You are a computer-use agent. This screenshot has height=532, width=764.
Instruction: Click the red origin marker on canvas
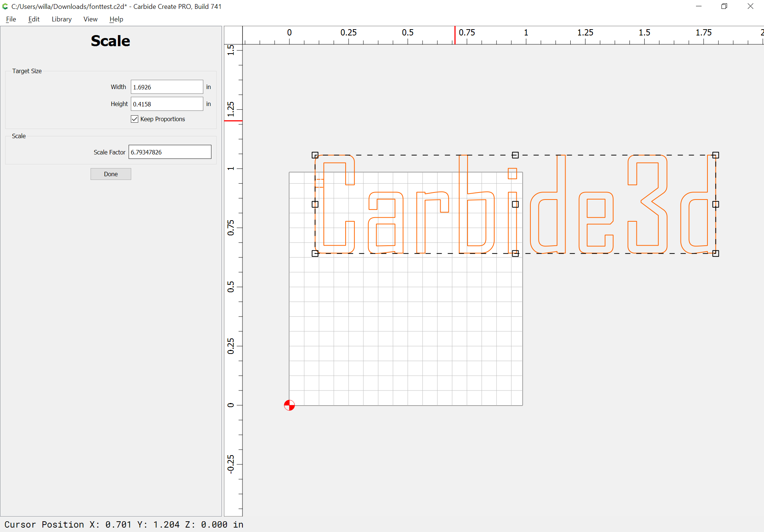tap(289, 405)
